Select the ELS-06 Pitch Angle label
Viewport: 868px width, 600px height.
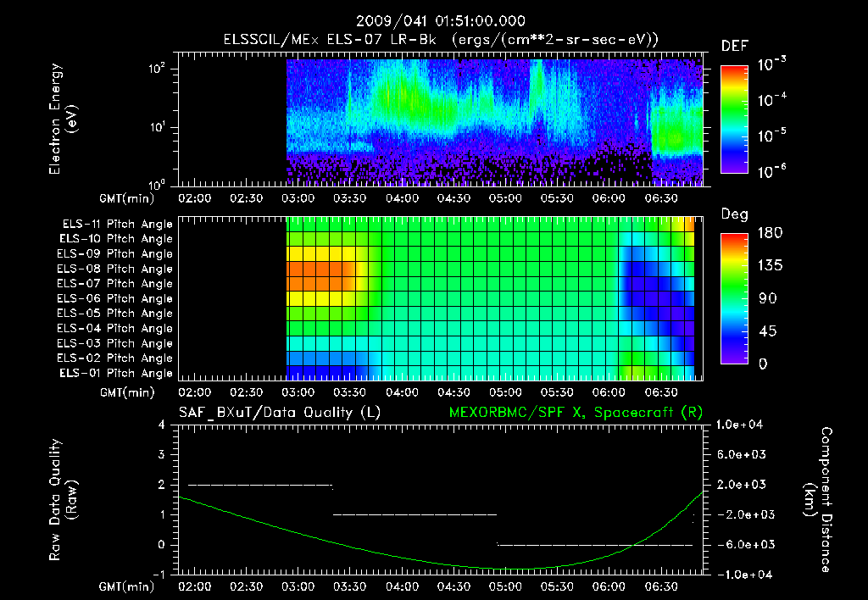click(114, 299)
